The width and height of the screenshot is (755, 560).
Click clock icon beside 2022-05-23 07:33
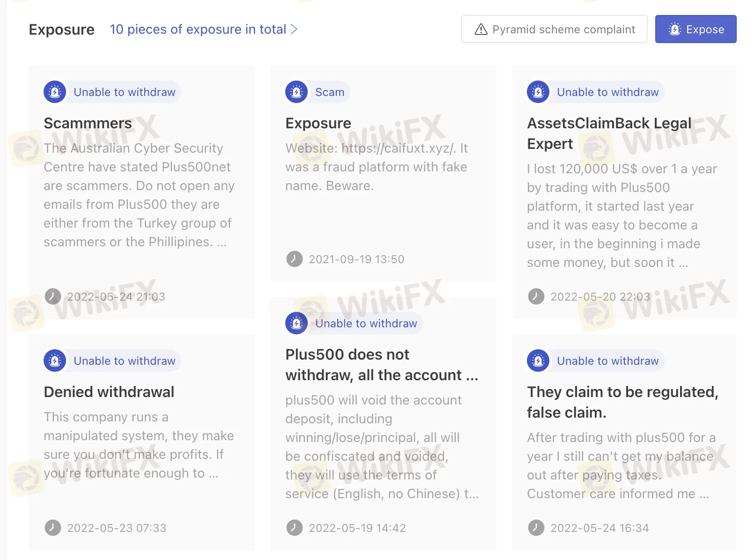(x=53, y=528)
